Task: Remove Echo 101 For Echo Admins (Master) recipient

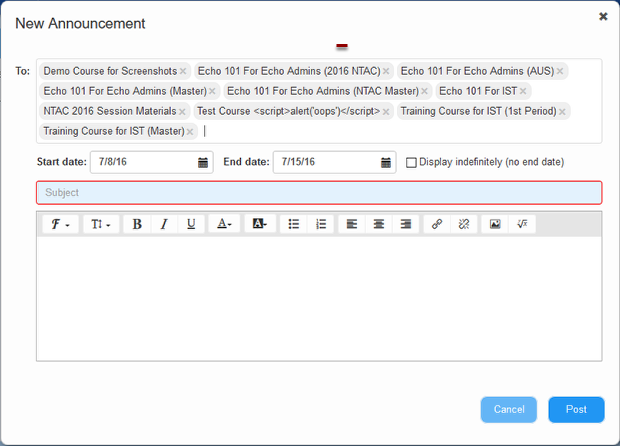Action: click(212, 91)
